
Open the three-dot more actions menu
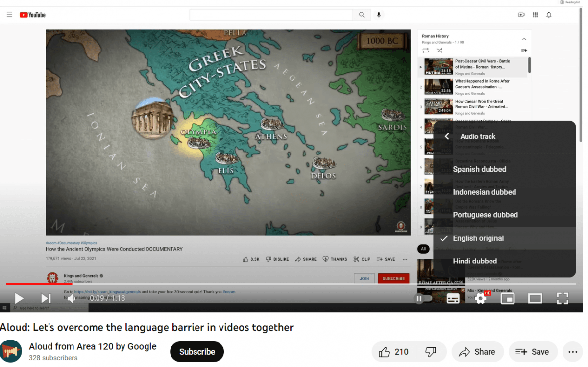point(572,352)
